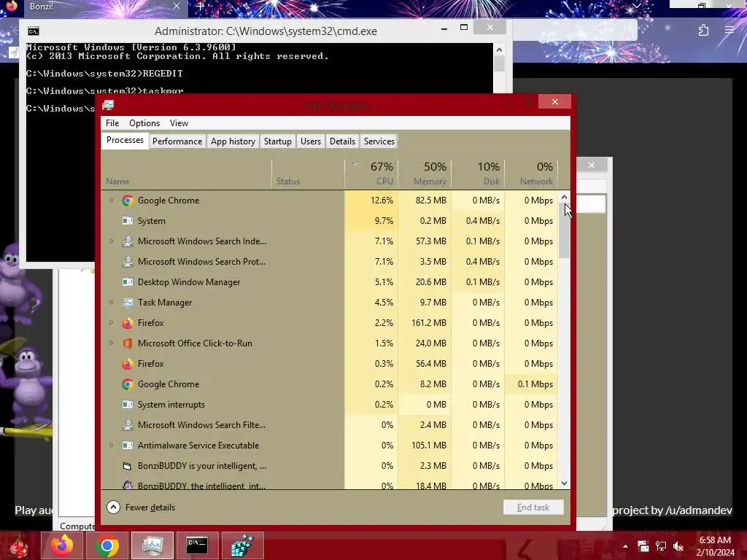Click Task Manager scrollbar up arrow
The image size is (747, 560).
tap(565, 197)
